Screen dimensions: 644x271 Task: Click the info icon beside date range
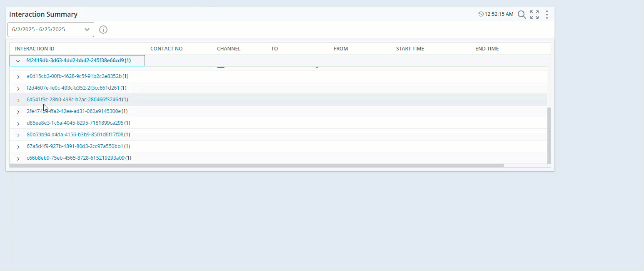coord(103,30)
